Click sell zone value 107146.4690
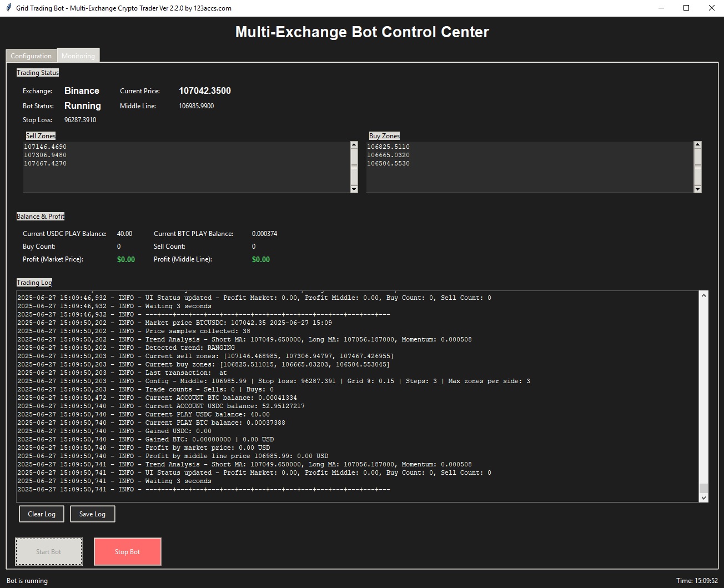The image size is (724, 588). tap(45, 147)
